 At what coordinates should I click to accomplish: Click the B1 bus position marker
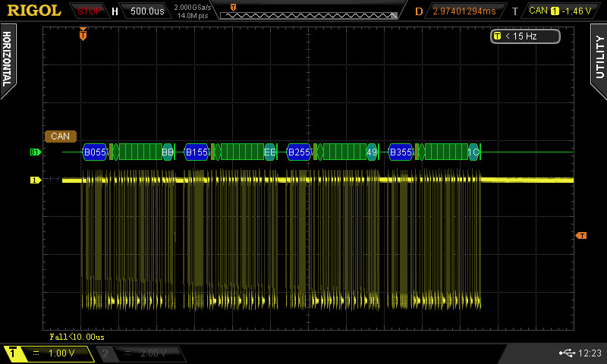point(35,152)
